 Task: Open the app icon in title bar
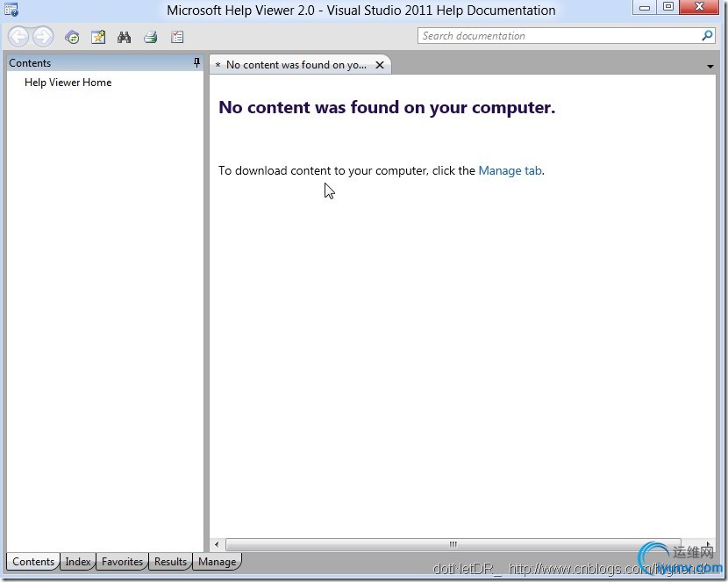pyautogui.click(x=11, y=9)
